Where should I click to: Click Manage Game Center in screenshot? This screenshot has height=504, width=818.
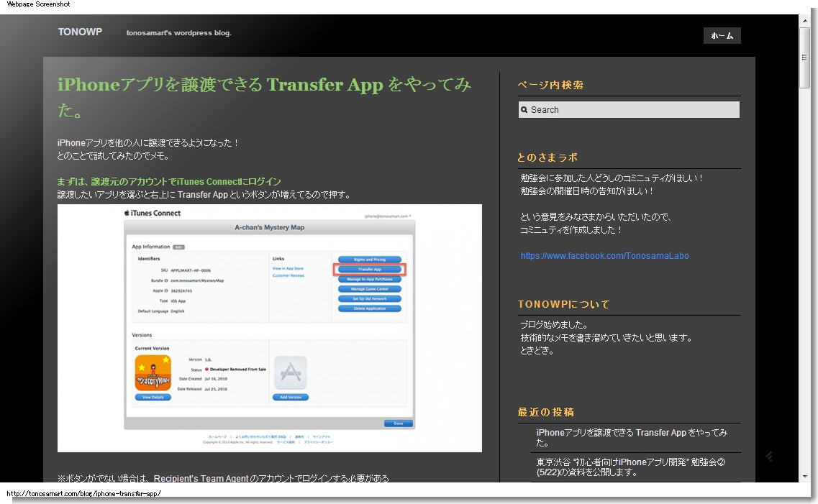coord(369,289)
